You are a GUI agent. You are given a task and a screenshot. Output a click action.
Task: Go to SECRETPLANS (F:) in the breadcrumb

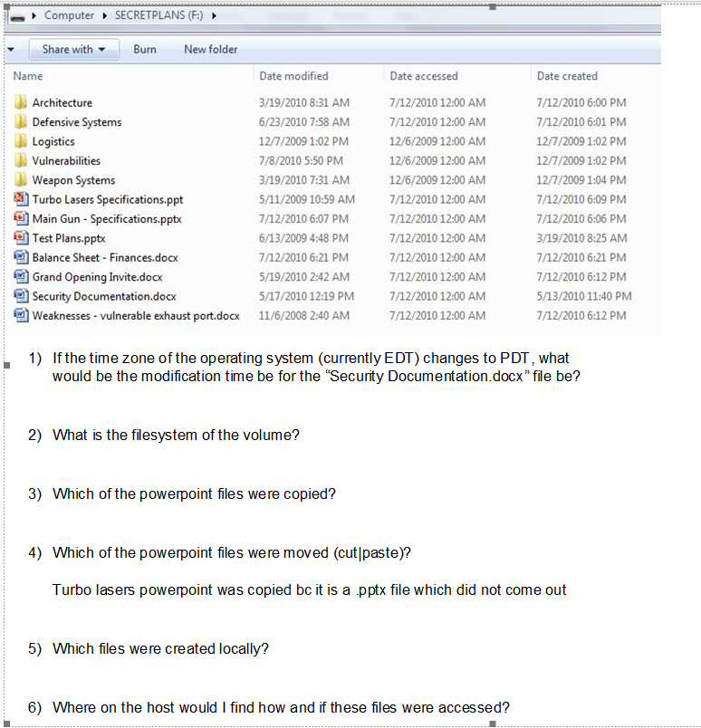(x=158, y=15)
